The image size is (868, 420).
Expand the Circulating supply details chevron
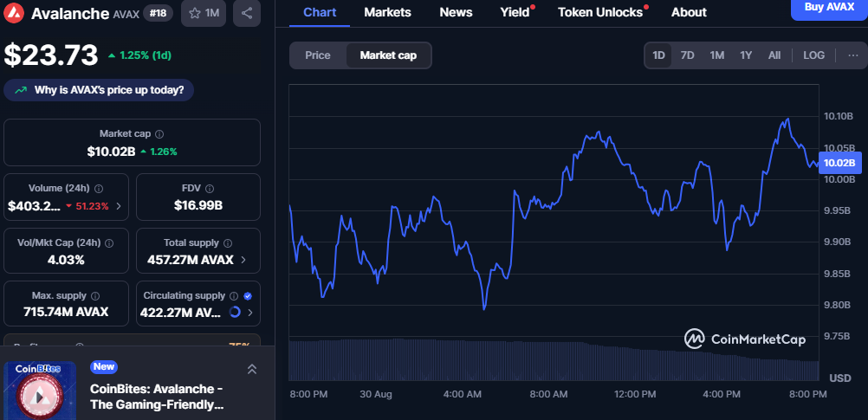[x=250, y=313]
